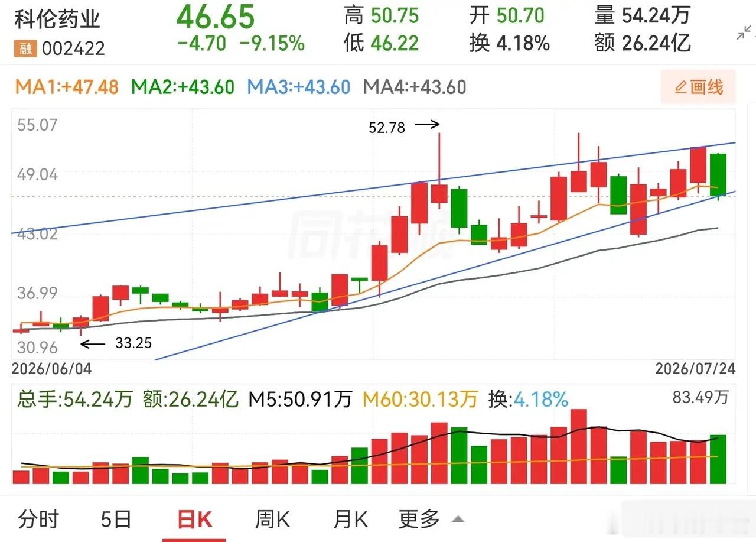756x542 pixels.
Task: Open the 周K chart tab
Action: click(x=272, y=520)
